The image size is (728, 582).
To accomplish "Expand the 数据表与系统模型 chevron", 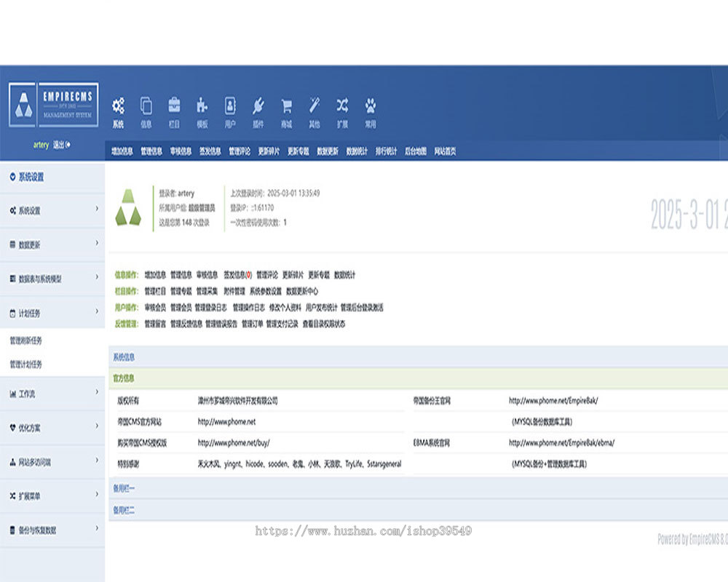I will tap(97, 277).
